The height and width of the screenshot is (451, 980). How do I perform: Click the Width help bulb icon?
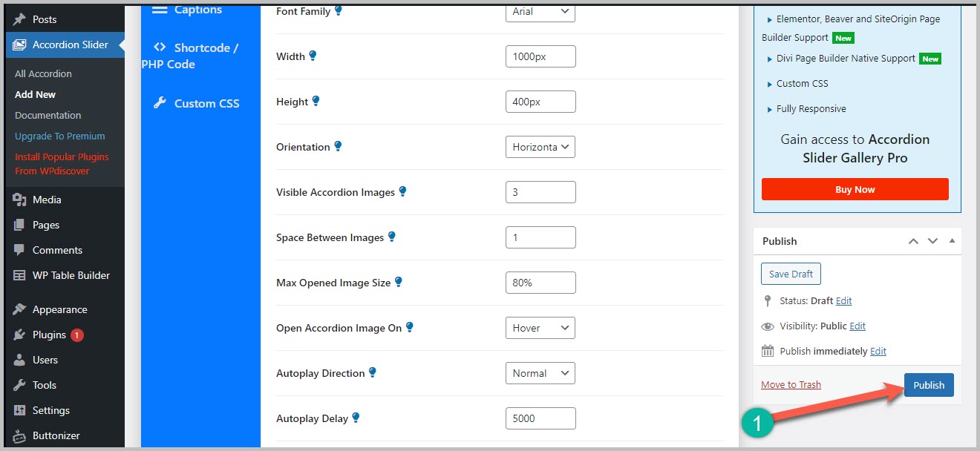point(313,56)
